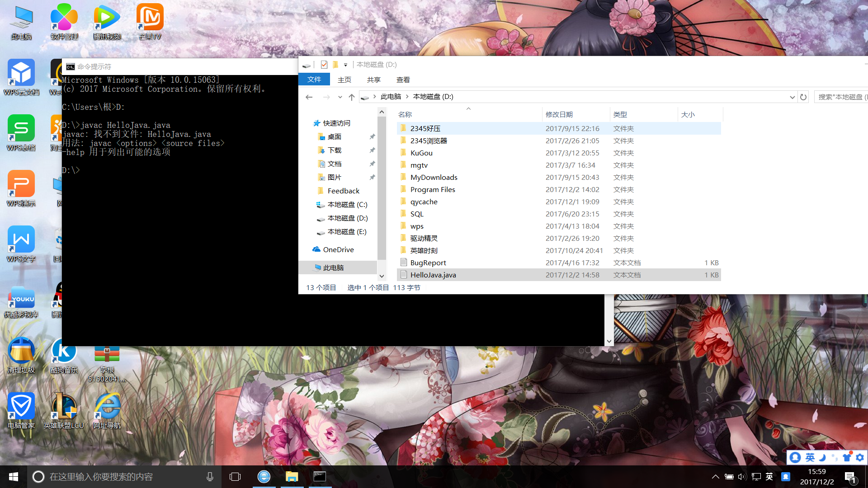Open the Quick Access Toolbar customize dropdown
This screenshot has width=868, height=488.
tap(345, 65)
